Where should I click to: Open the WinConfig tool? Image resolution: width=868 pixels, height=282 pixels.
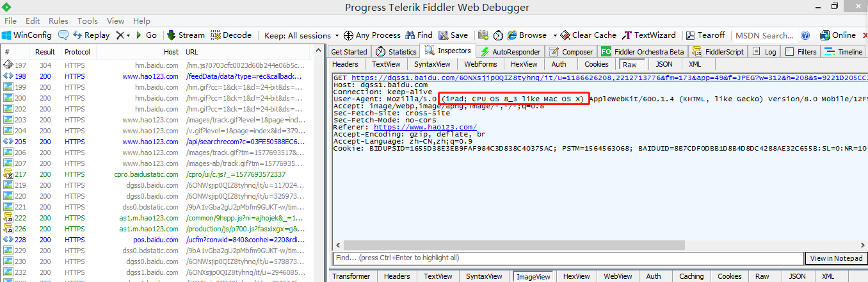pos(26,35)
